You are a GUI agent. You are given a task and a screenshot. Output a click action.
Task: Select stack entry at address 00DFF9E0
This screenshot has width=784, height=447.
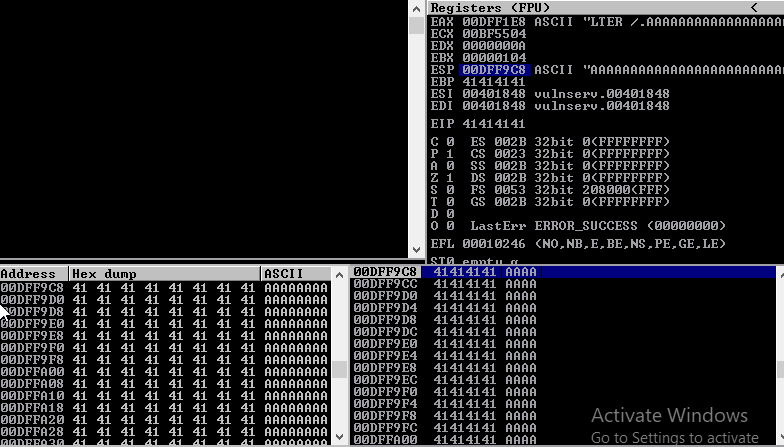pyautogui.click(x=385, y=344)
